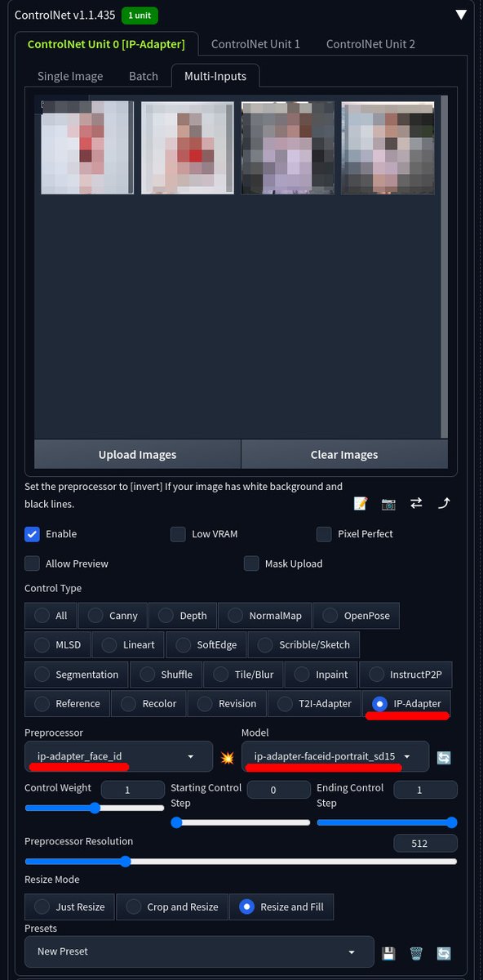Screen dimensions: 483x980
Task: Select the OpenPose control type
Action: (356, 616)
